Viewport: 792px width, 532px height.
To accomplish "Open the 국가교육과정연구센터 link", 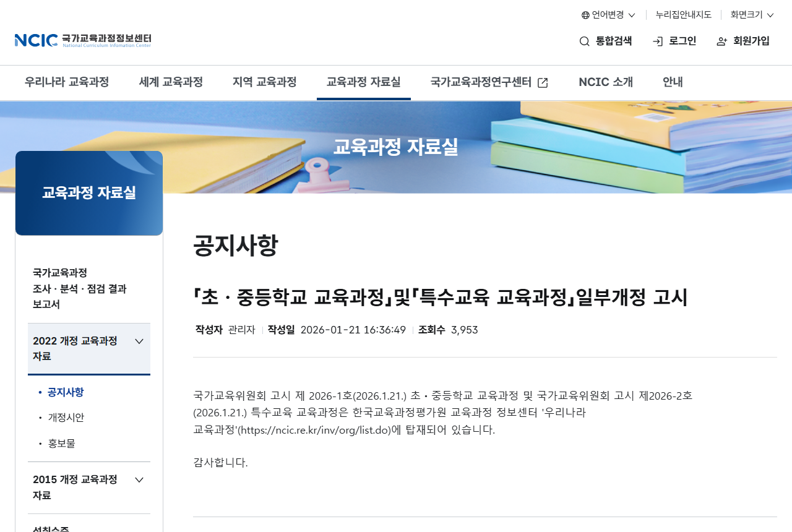I will (x=489, y=82).
